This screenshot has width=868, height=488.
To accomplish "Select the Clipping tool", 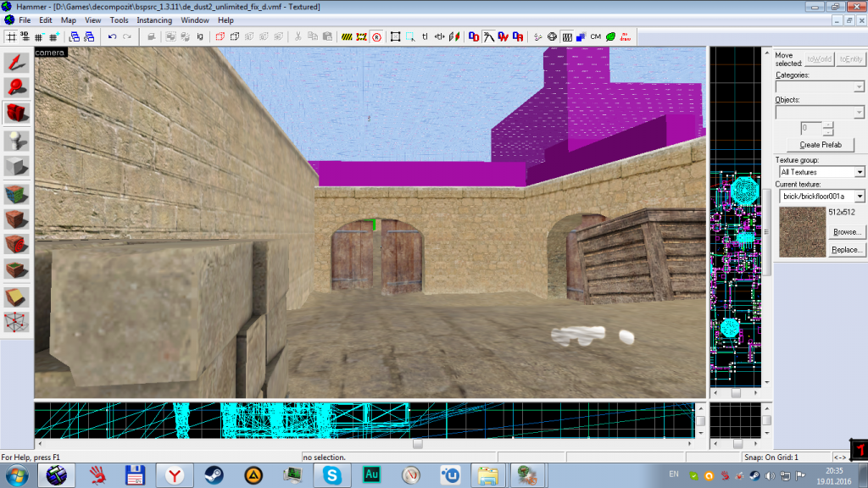I will tap(17, 297).
